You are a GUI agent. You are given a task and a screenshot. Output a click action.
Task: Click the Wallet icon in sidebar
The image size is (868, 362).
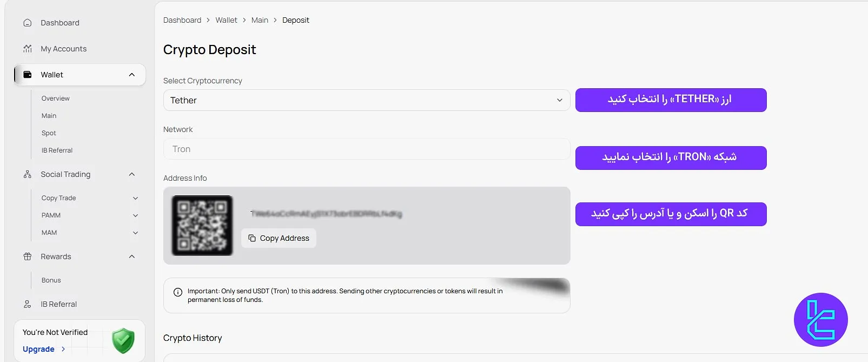coord(28,75)
